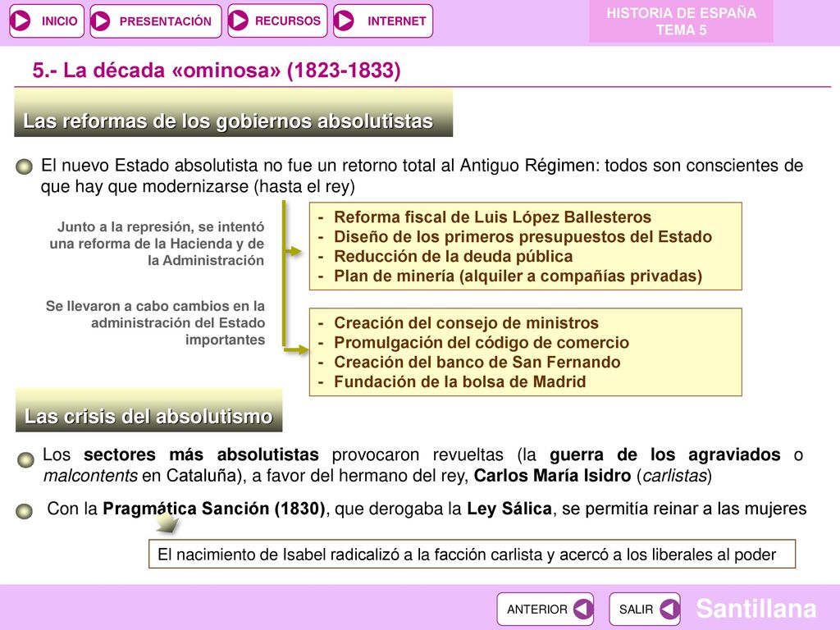Image resolution: width=840 pixels, height=630 pixels.
Task: Open the PRESENTACIÓN section
Action: click(x=155, y=21)
